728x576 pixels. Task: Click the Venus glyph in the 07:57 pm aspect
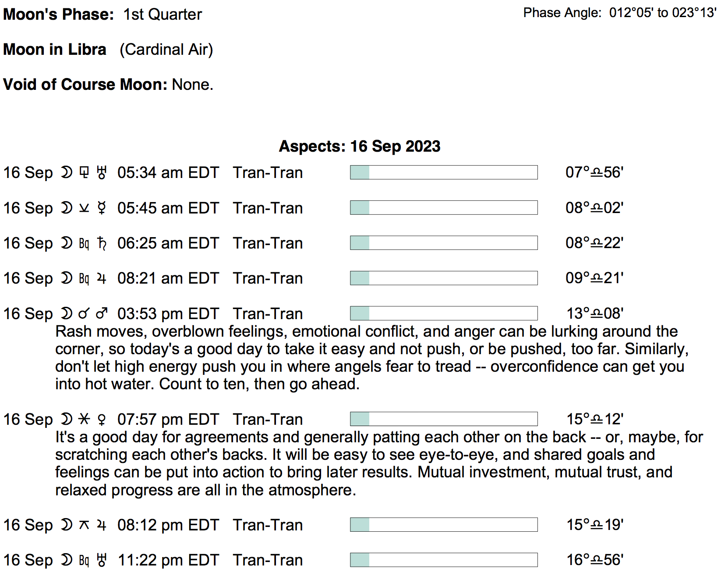pyautogui.click(x=102, y=420)
